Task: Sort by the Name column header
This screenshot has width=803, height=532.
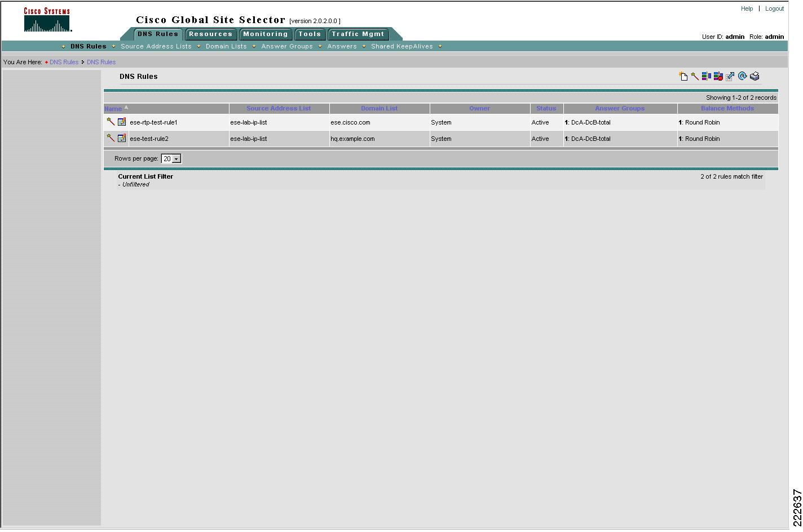Action: click(113, 109)
